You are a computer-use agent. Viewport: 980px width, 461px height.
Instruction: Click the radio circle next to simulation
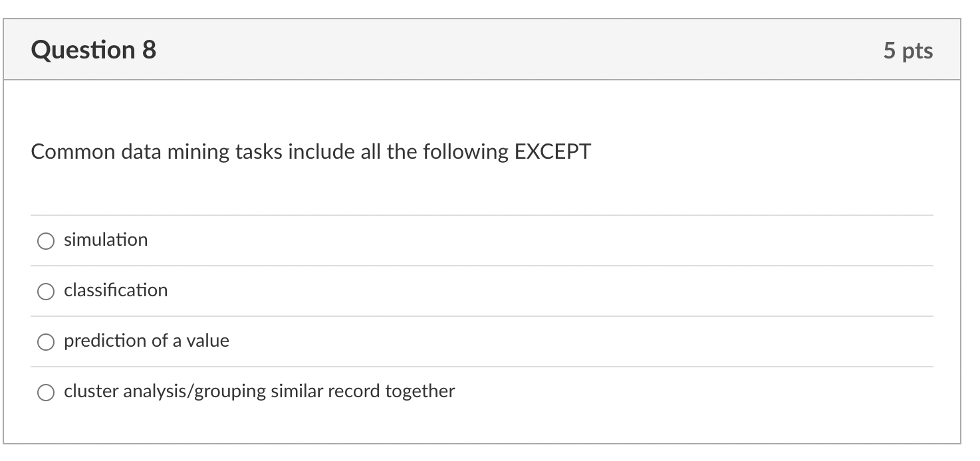click(x=45, y=240)
